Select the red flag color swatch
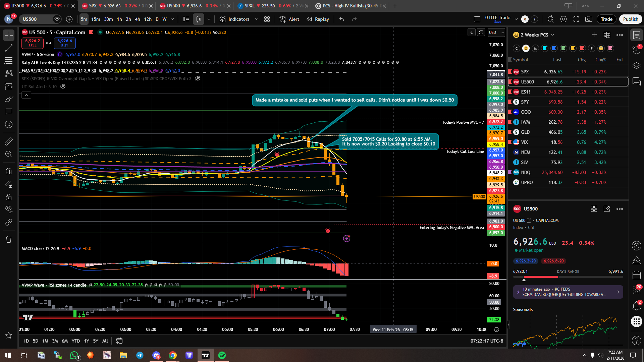644x362 pixels. coord(582,48)
